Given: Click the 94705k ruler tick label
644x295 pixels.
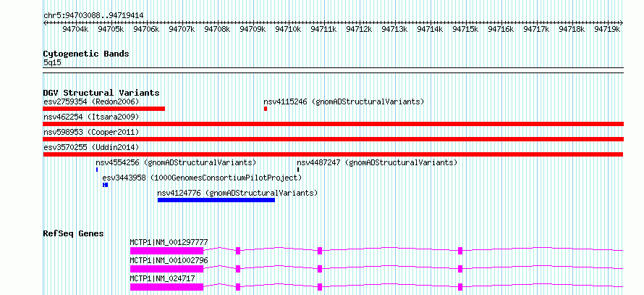Looking at the screenshot, I should pyautogui.click(x=111, y=29).
